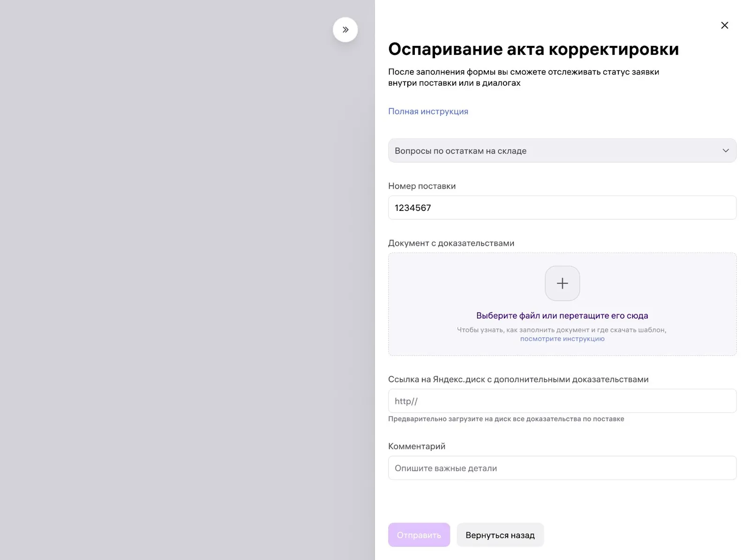Click the "посмотрите инструкцию" link
Image resolution: width=750 pixels, height=560 pixels.
(562, 339)
